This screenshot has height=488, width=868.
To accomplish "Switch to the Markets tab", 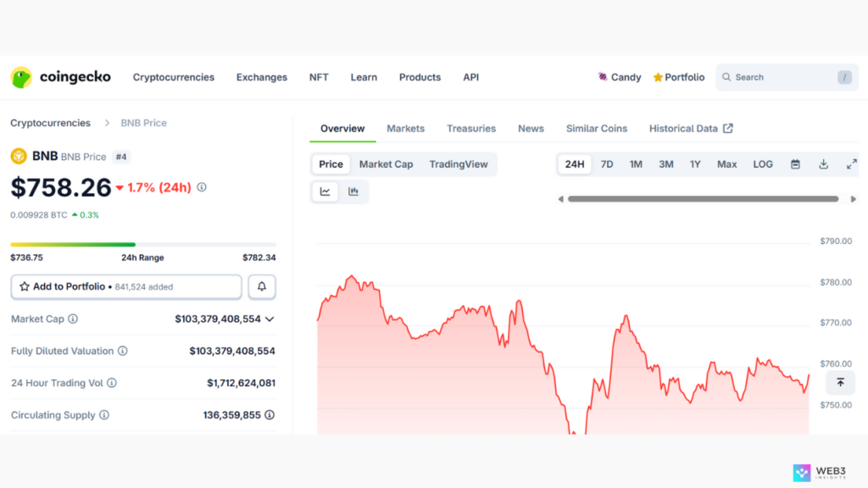I will (x=405, y=129).
